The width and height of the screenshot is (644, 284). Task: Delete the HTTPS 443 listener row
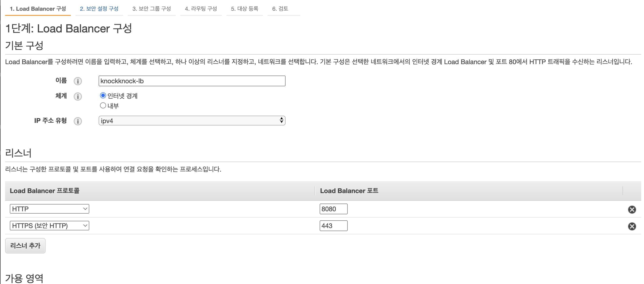tap(632, 226)
